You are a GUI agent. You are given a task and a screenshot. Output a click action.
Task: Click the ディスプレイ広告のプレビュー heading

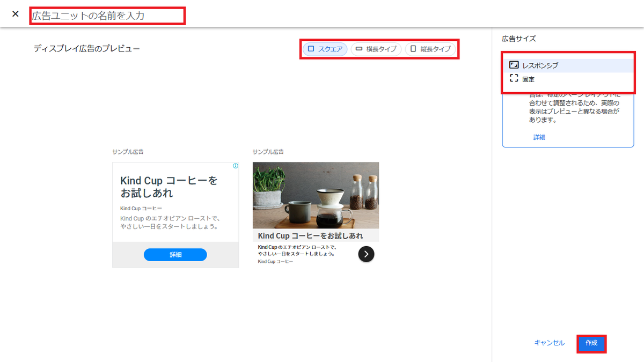[x=86, y=49]
